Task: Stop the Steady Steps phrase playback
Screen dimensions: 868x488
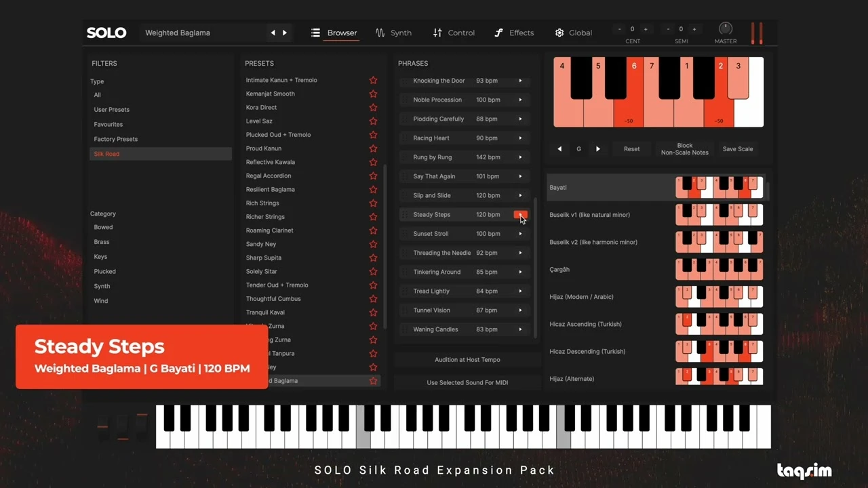Action: point(521,215)
